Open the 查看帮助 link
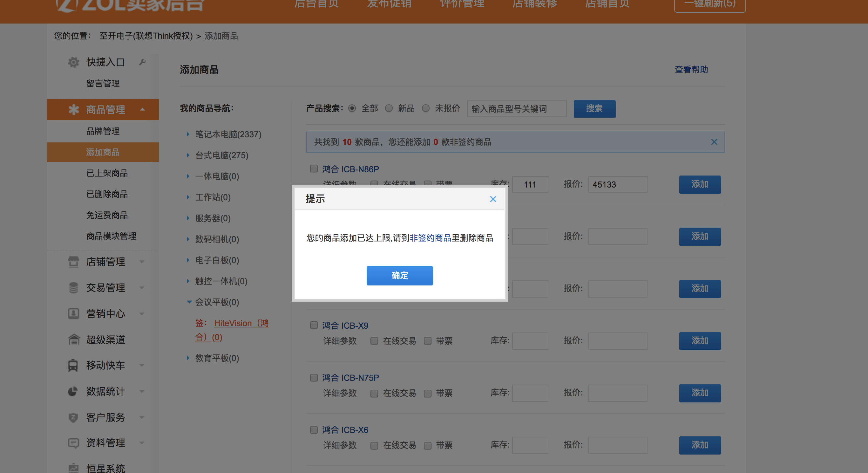This screenshot has height=473, width=868. 691,69
